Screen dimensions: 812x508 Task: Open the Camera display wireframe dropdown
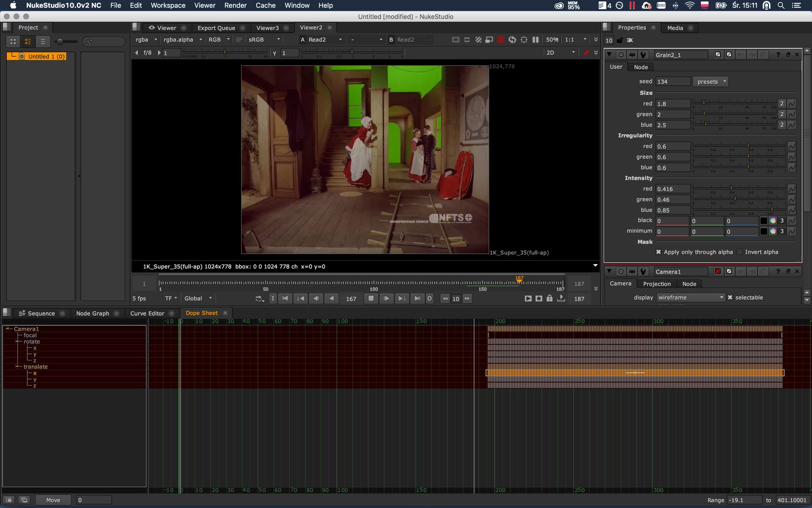(691, 297)
